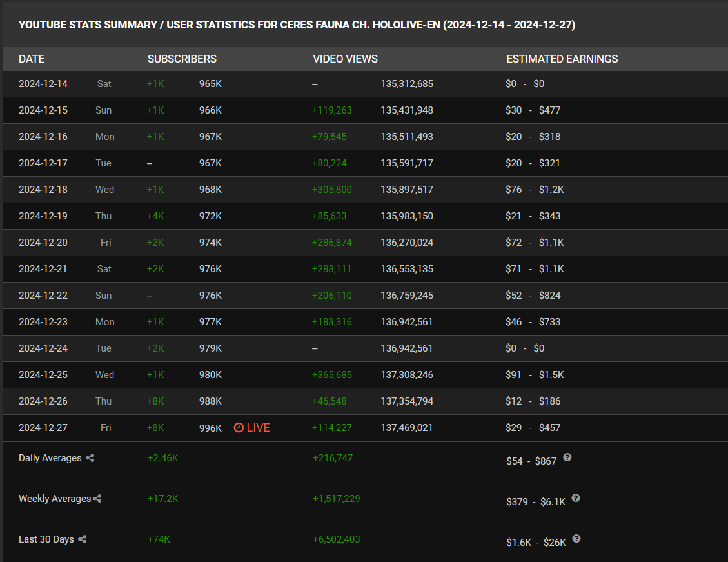Select date cell 2024-12-19
This screenshot has width=728, height=562.
click(x=43, y=216)
